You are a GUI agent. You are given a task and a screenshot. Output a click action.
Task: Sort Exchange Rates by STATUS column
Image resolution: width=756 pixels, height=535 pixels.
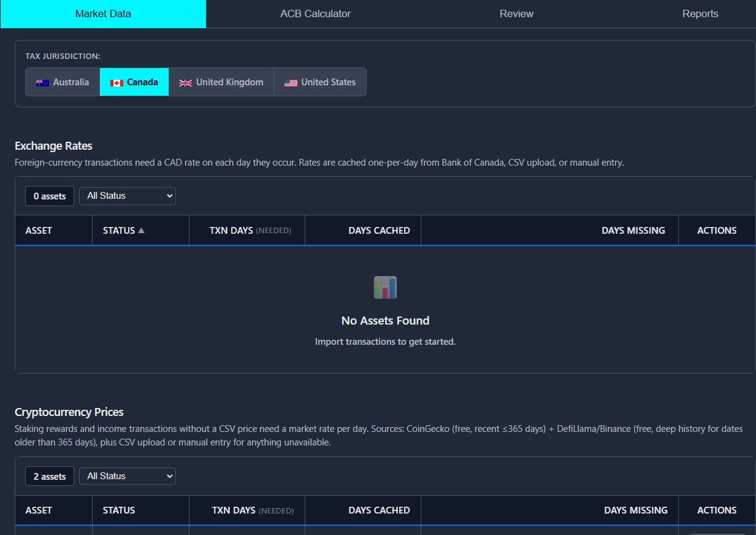tap(141, 231)
